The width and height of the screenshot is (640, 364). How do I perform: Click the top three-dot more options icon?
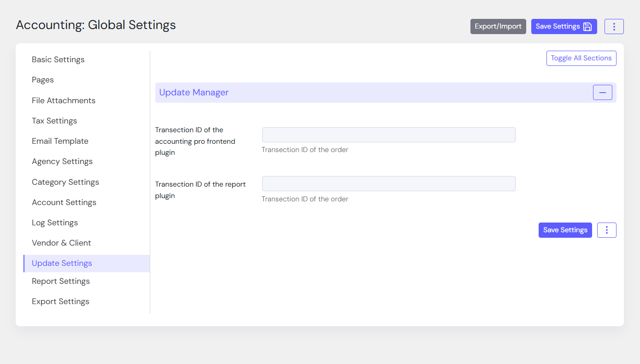(x=614, y=27)
